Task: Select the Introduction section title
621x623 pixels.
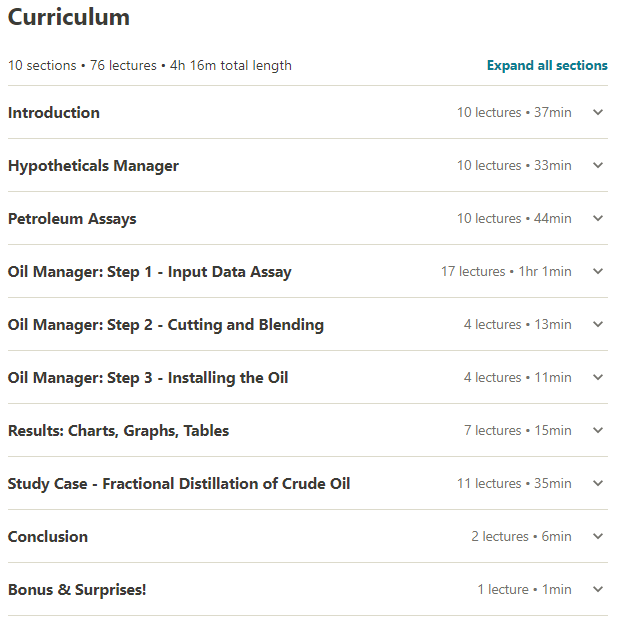Action: click(54, 113)
